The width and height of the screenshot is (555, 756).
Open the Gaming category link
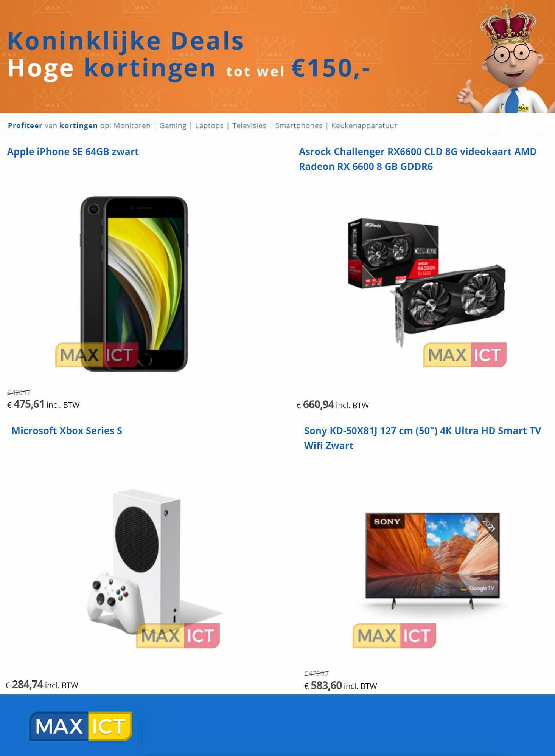coord(173,125)
